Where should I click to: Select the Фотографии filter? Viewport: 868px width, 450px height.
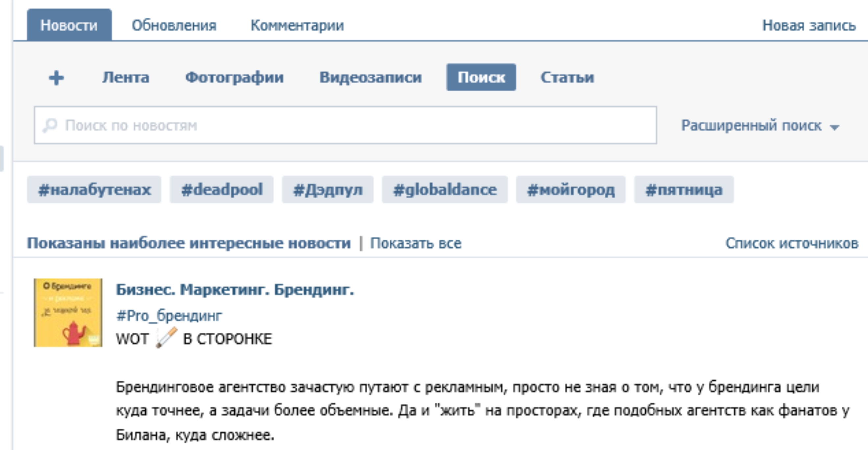(x=234, y=78)
